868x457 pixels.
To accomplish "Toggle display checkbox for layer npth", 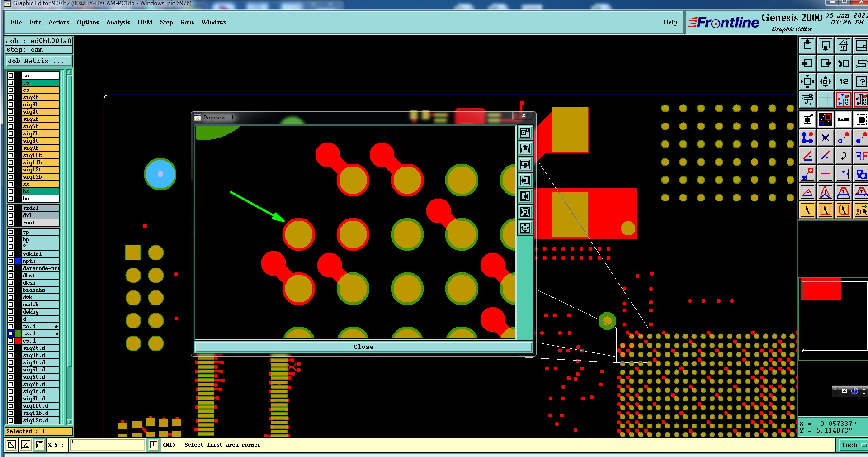I will (x=11, y=261).
